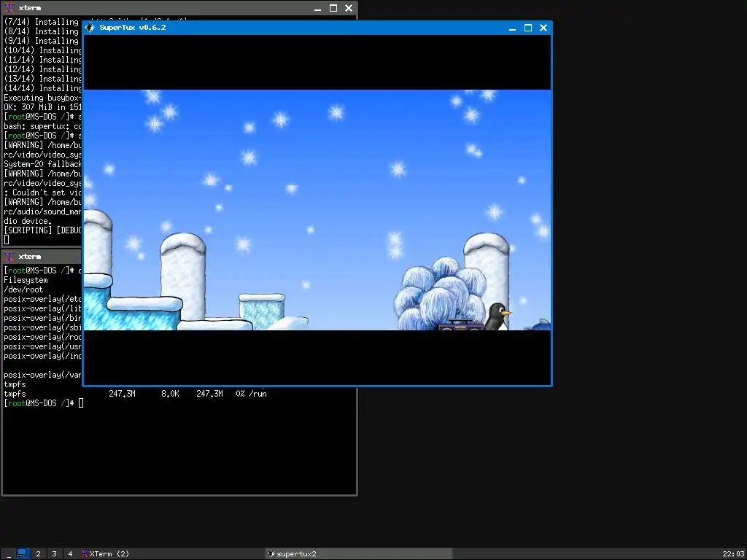Image resolution: width=747 pixels, height=560 pixels.
Task: Click the SuperTux v0.6.2 title text
Action: pos(133,28)
